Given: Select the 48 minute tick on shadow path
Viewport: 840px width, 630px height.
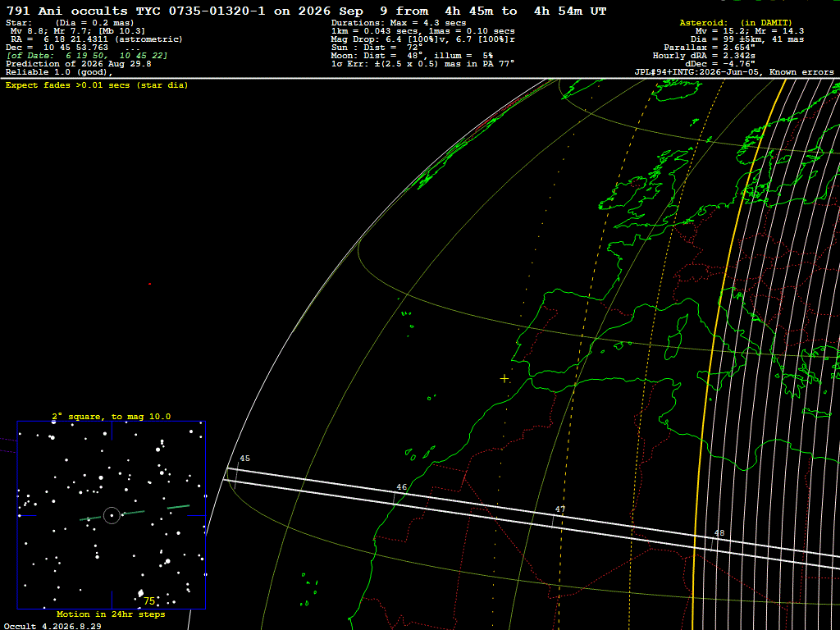Looking at the screenshot, I should pos(719,533).
